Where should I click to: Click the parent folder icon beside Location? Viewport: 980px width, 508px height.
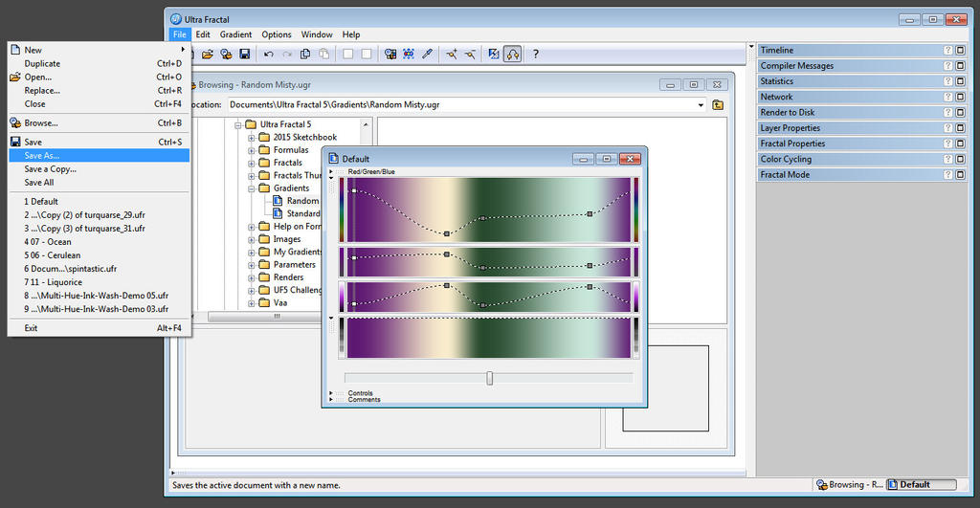coord(718,104)
